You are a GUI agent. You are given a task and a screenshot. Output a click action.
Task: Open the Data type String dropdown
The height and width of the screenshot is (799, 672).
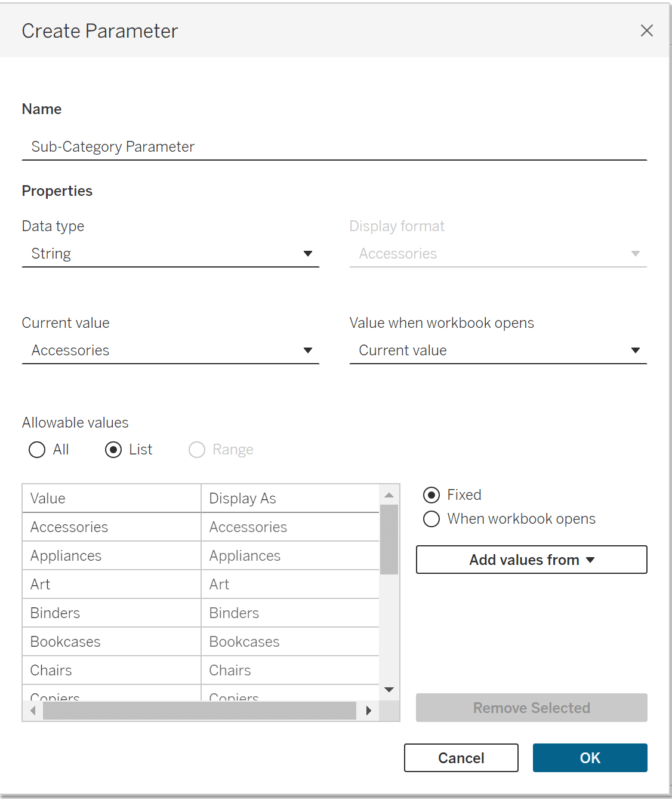click(171, 254)
